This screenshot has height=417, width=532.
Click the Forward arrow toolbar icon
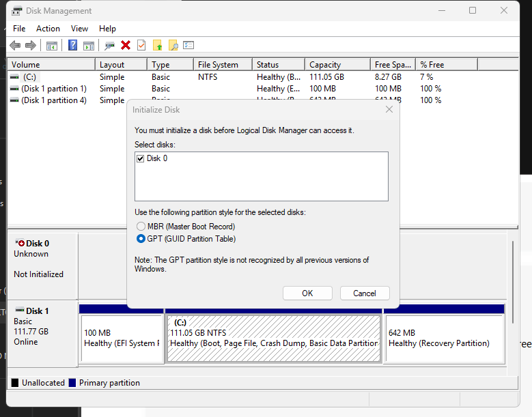31,45
